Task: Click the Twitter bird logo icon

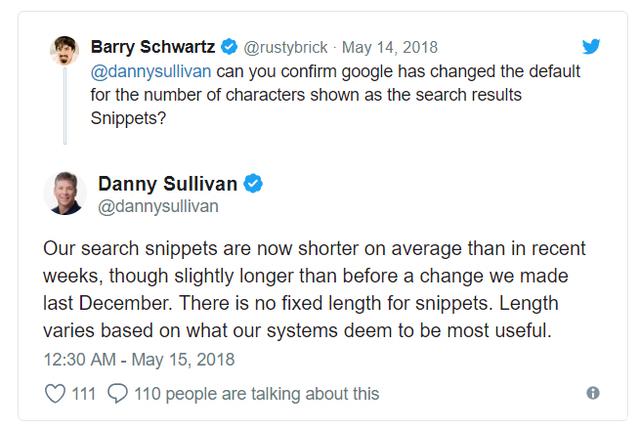Action: point(592,46)
